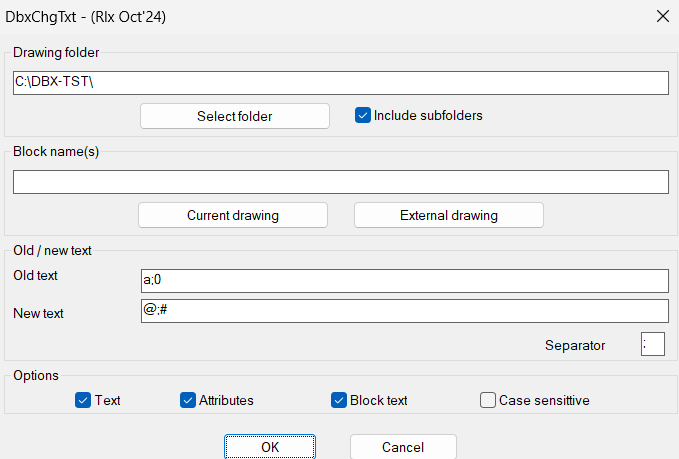The height and width of the screenshot is (459, 679).
Task: Click the Separator character field
Action: (652, 345)
